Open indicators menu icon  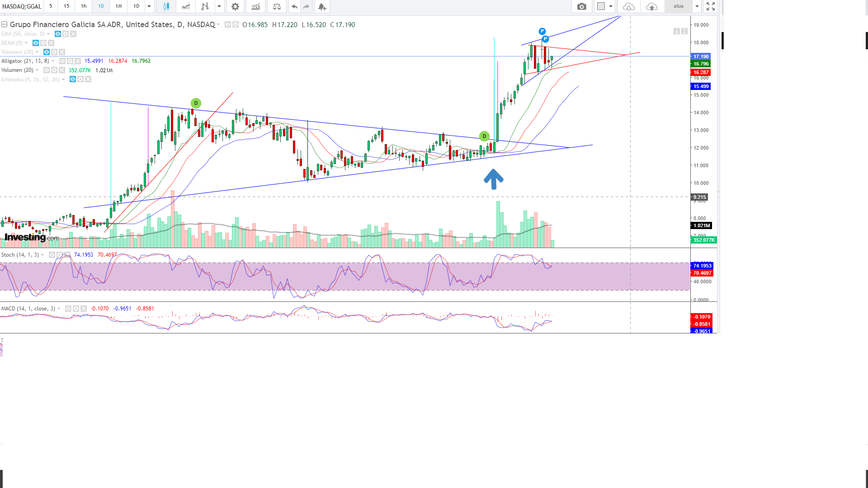256,6
